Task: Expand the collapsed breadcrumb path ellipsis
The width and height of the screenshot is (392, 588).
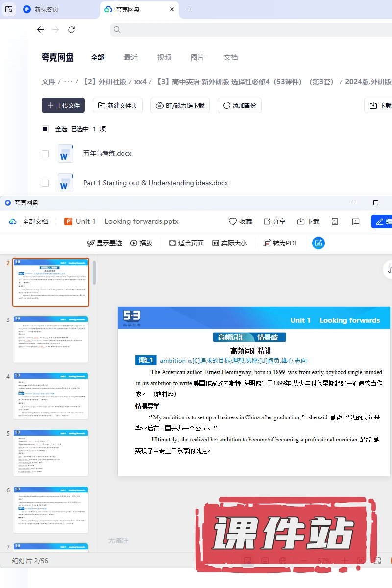Action: pos(68,82)
